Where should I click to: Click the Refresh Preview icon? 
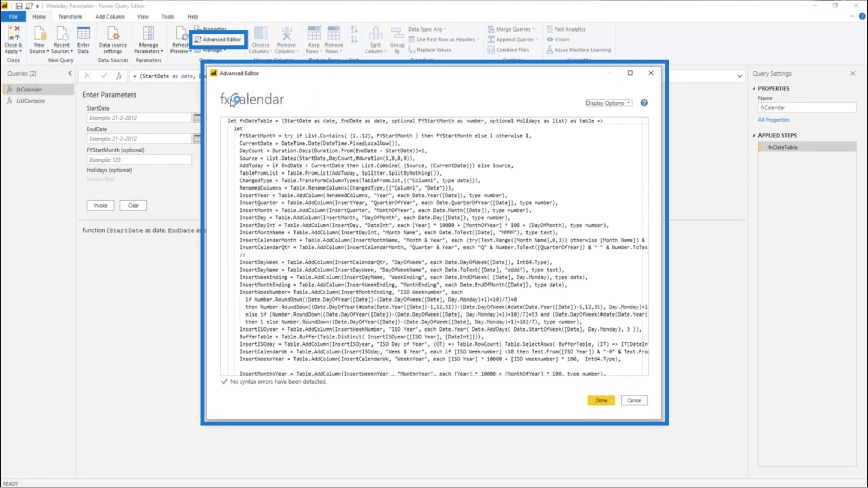click(180, 34)
